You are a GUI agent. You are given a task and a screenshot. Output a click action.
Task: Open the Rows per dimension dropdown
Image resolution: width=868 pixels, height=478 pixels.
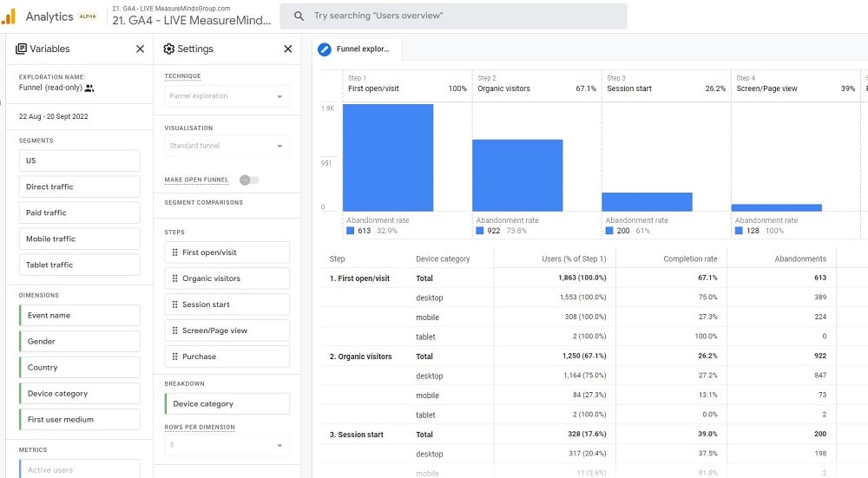pos(228,445)
